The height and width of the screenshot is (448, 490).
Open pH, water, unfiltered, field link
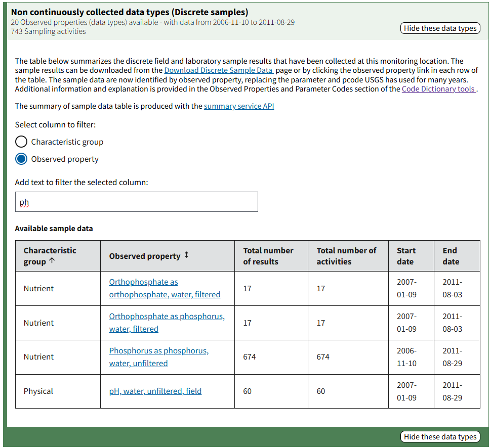pos(155,391)
